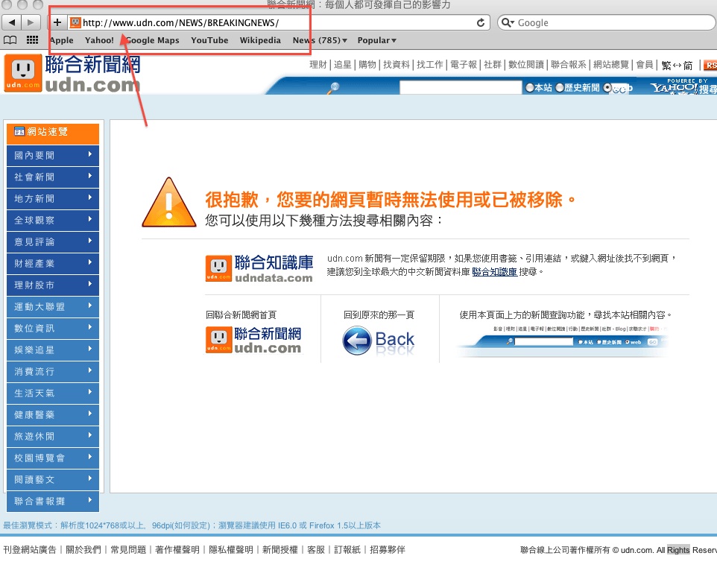
Task: Click the orange warning triangle icon
Action: (168, 203)
